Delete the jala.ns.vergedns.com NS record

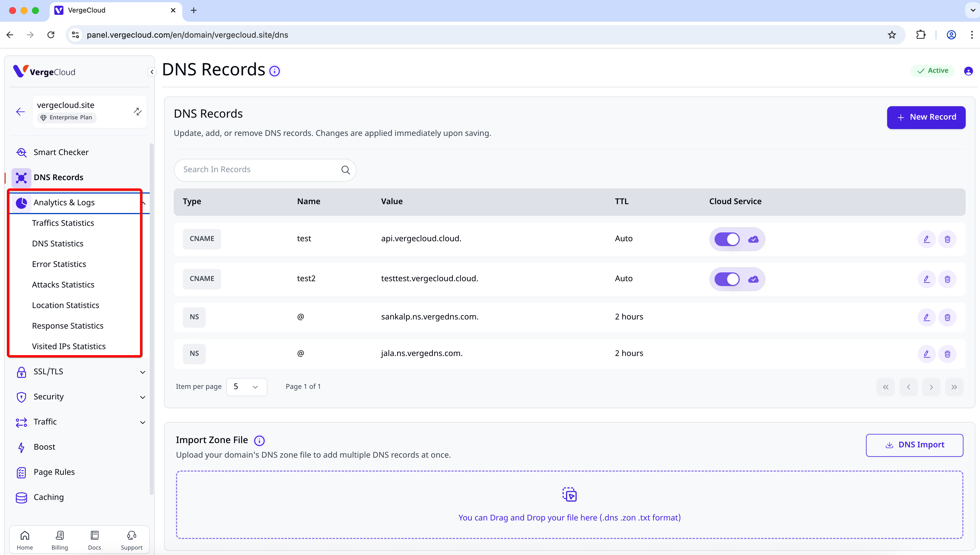pyautogui.click(x=947, y=354)
